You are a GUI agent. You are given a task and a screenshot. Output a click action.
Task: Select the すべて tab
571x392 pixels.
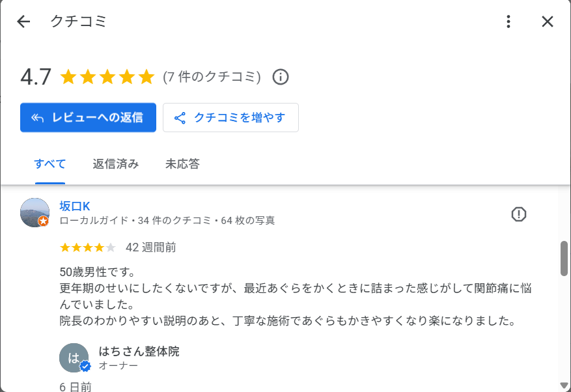[x=49, y=164]
